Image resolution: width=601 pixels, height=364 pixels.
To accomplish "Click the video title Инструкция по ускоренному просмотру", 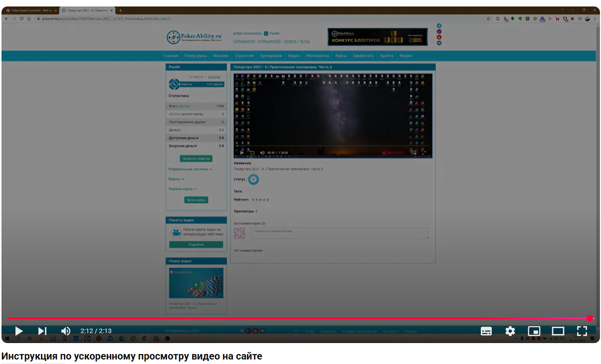I will tap(132, 357).
